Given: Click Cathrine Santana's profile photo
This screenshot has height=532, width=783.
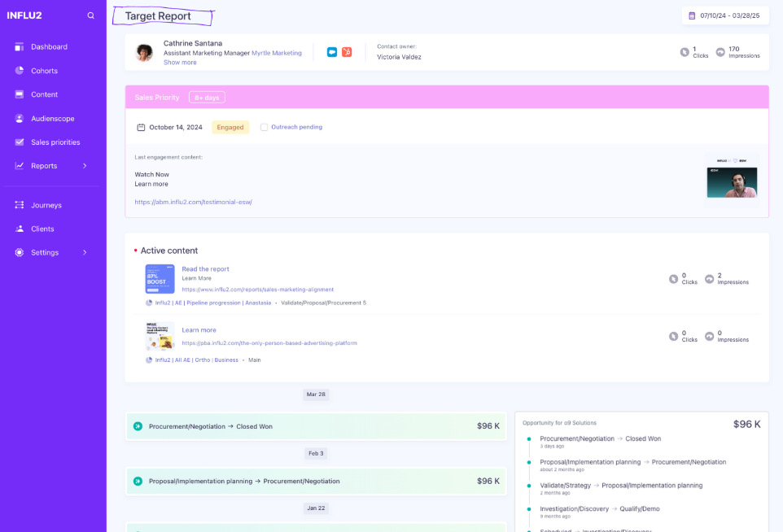Looking at the screenshot, I should pyautogui.click(x=144, y=52).
